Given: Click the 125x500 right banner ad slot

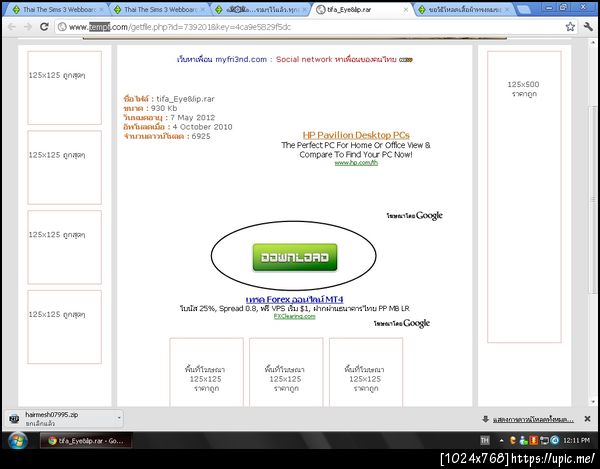Looking at the screenshot, I should click(524, 197).
